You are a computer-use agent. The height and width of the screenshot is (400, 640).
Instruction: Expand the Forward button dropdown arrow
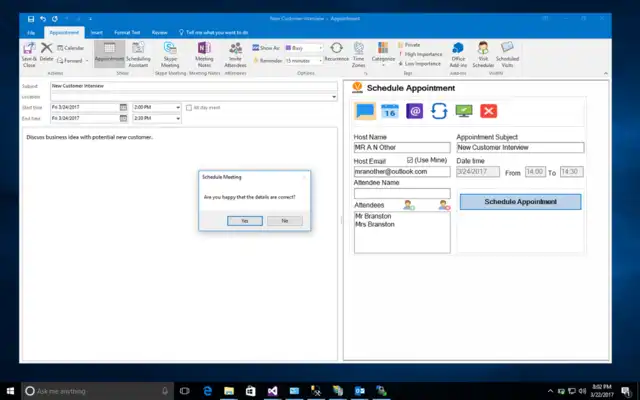point(87,61)
